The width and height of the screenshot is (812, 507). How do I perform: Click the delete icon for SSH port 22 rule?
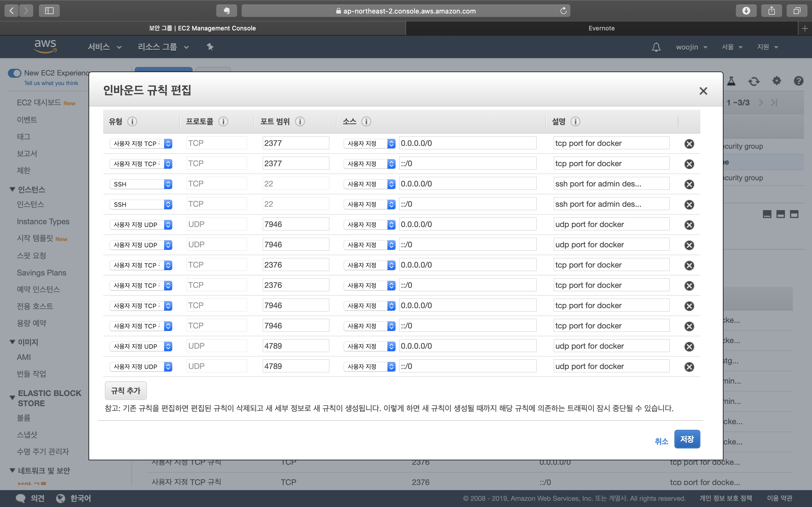(x=689, y=184)
